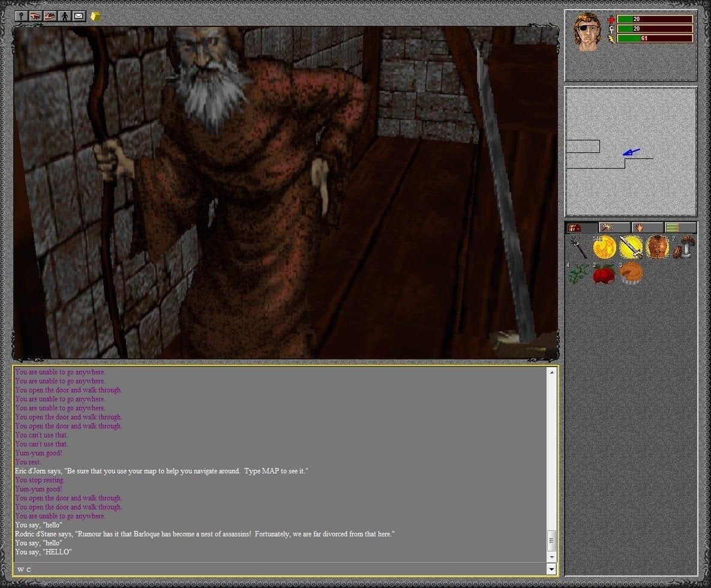Select the open palm give icon
The image size is (711, 588).
coord(50,16)
